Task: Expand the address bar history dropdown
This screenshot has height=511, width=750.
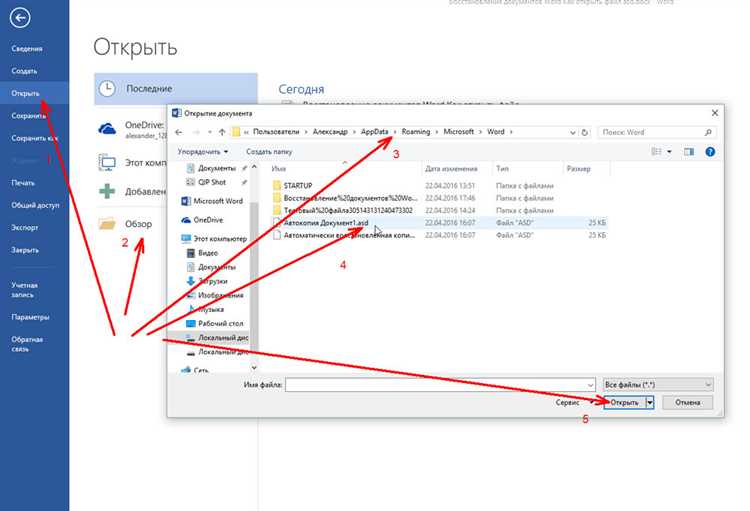Action: click(x=573, y=133)
